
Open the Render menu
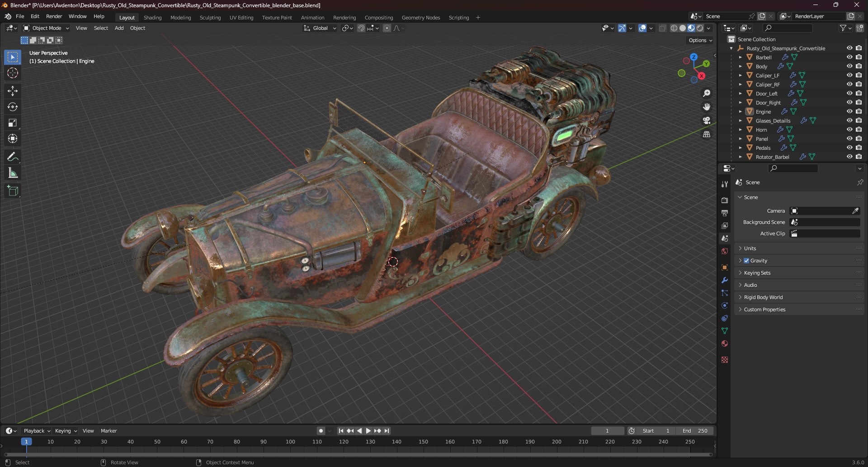click(54, 16)
